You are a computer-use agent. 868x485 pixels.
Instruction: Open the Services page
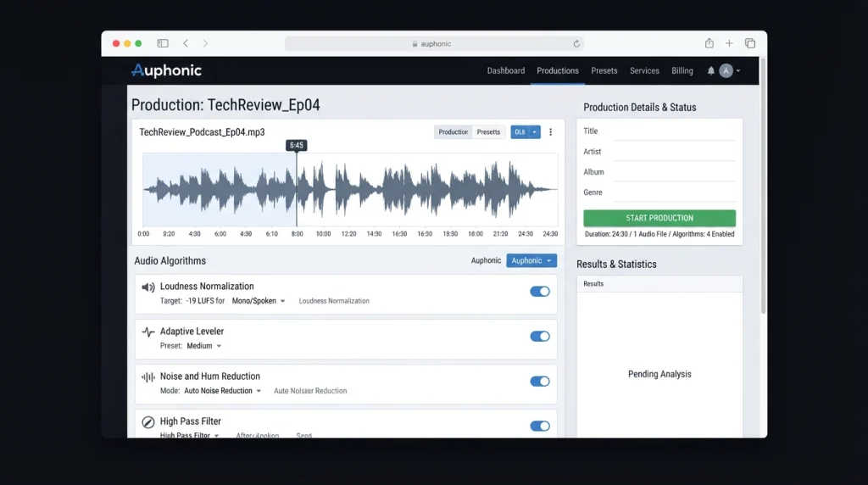tap(644, 71)
